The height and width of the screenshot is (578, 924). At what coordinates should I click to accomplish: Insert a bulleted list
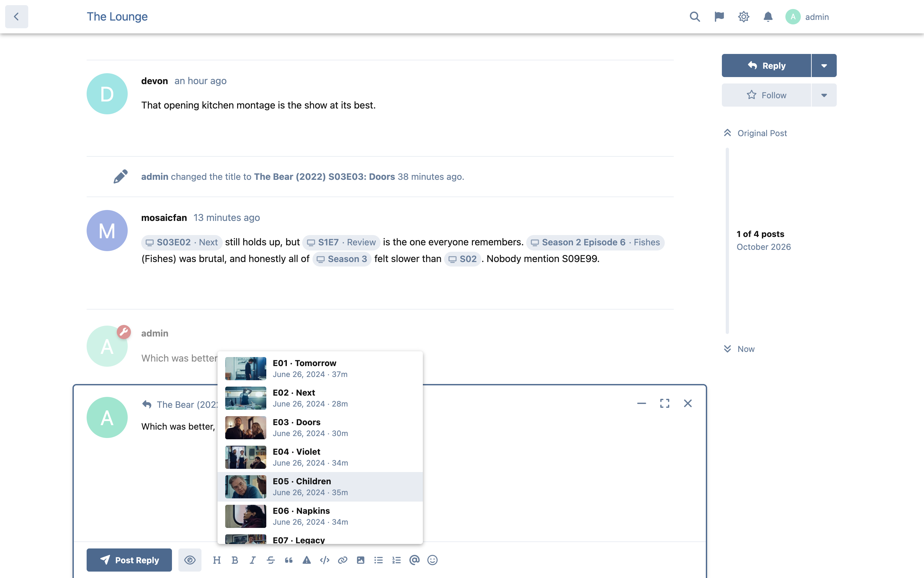point(378,560)
